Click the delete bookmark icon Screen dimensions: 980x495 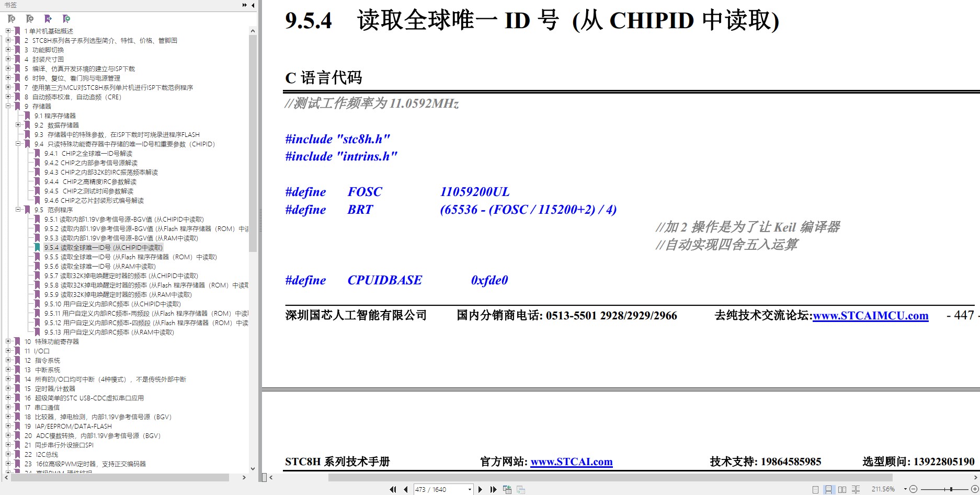[x=12, y=19]
